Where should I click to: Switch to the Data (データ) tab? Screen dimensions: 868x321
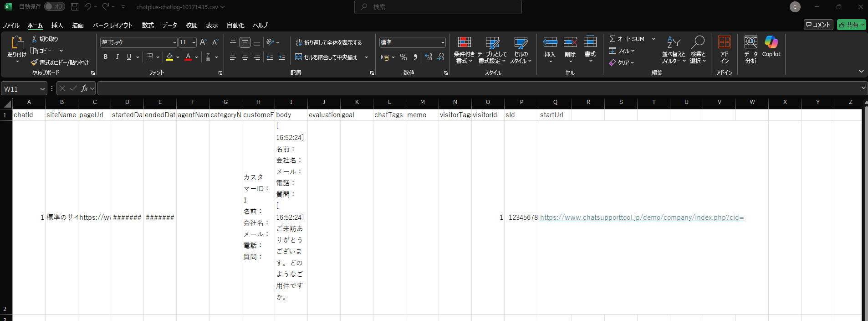(x=169, y=25)
